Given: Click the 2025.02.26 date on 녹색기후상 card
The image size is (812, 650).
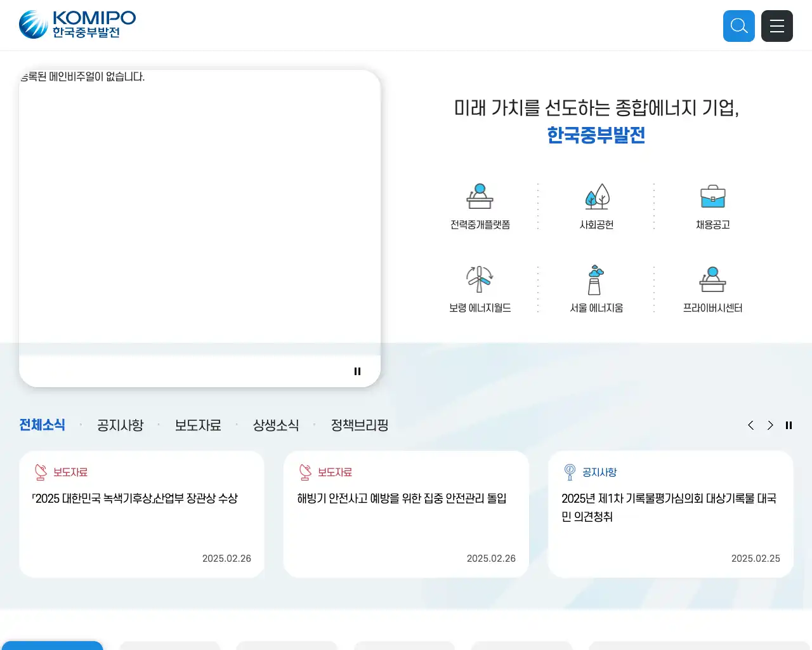Looking at the screenshot, I should [226, 559].
